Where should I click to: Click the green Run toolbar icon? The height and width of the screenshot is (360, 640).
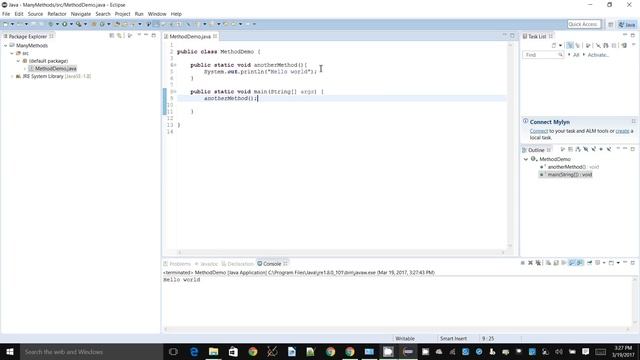64,24
